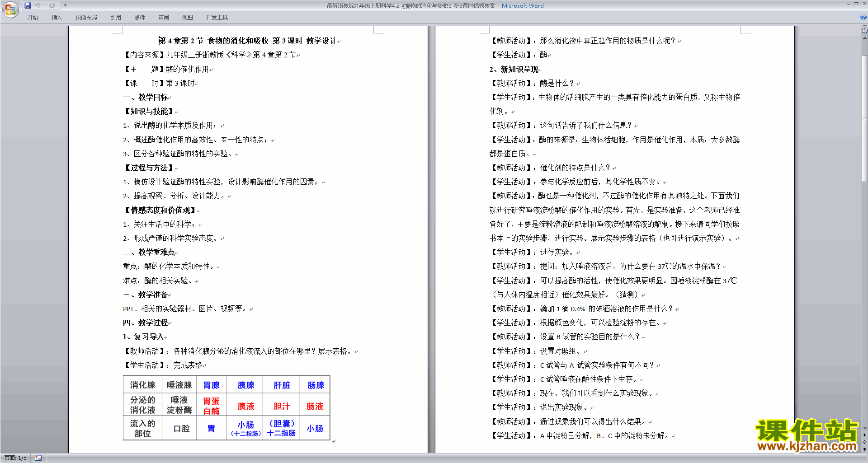Image resolution: width=868 pixels, height=463 pixels.
Task: Click the line 【内容来源】九年级上册浙教版
Action: [209, 55]
